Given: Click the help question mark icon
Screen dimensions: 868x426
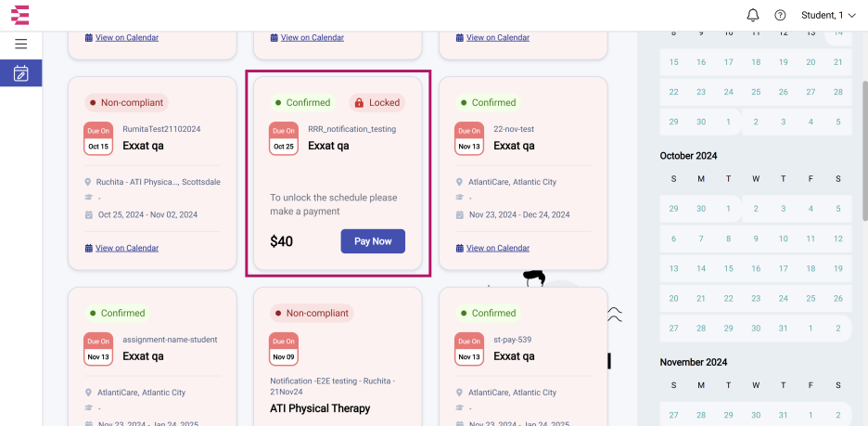Looking at the screenshot, I should (780, 15).
